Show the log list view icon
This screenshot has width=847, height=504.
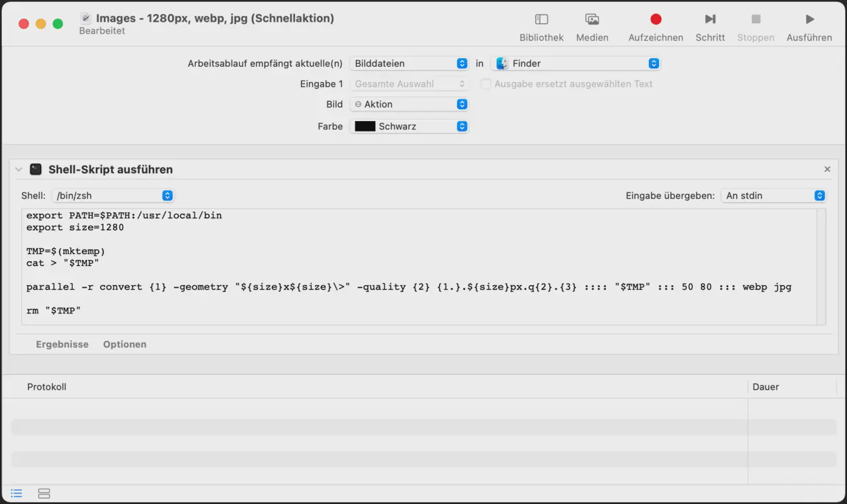17,493
